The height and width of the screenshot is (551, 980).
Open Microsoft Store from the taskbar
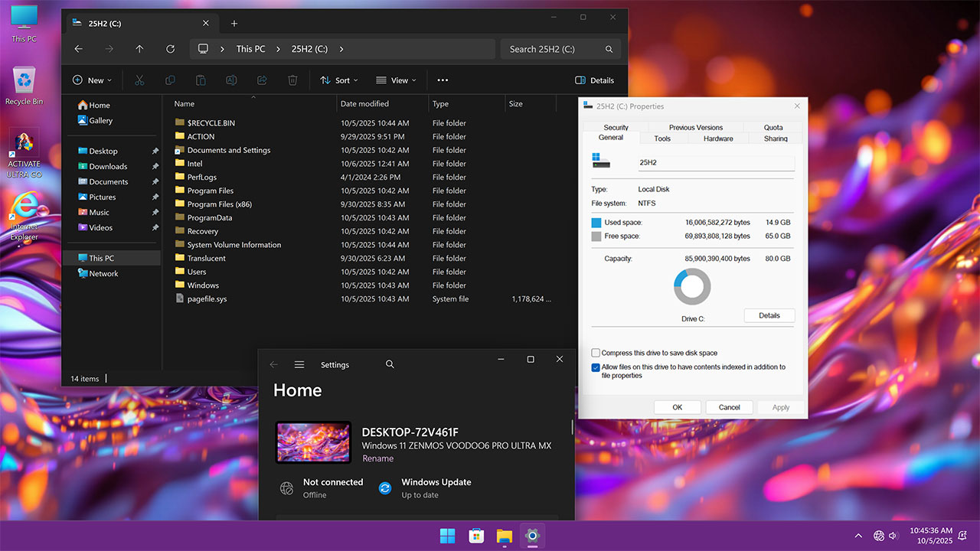(x=475, y=536)
